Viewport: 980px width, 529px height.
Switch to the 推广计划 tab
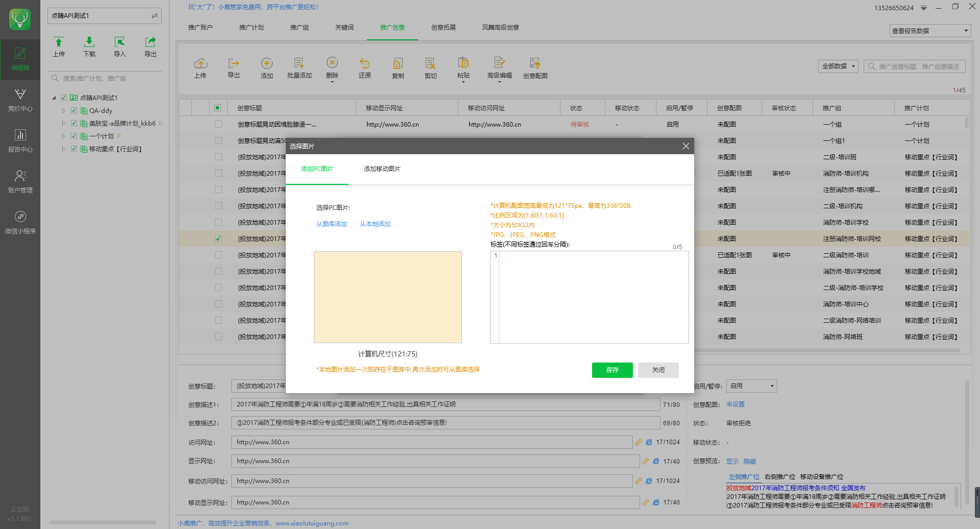[251, 28]
